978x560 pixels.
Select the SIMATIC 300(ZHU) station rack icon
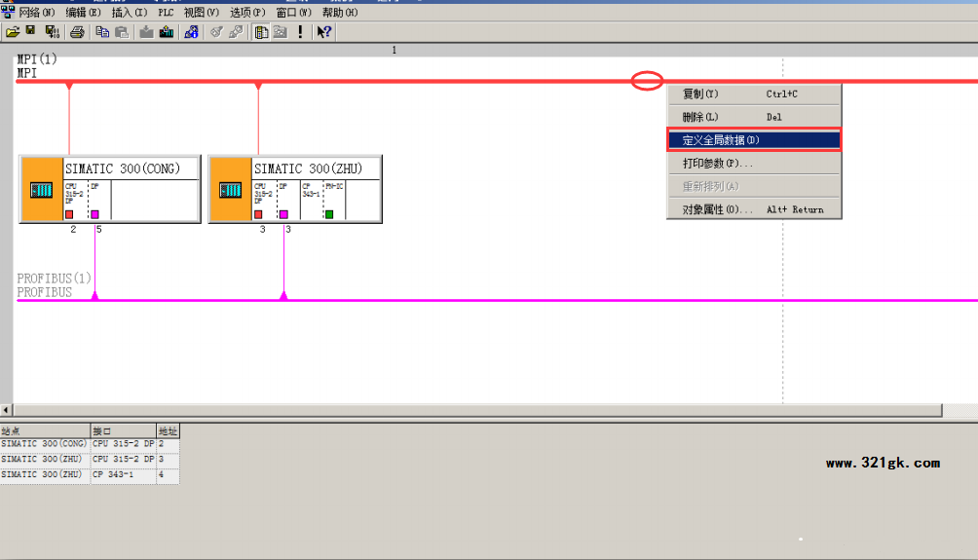(x=230, y=190)
